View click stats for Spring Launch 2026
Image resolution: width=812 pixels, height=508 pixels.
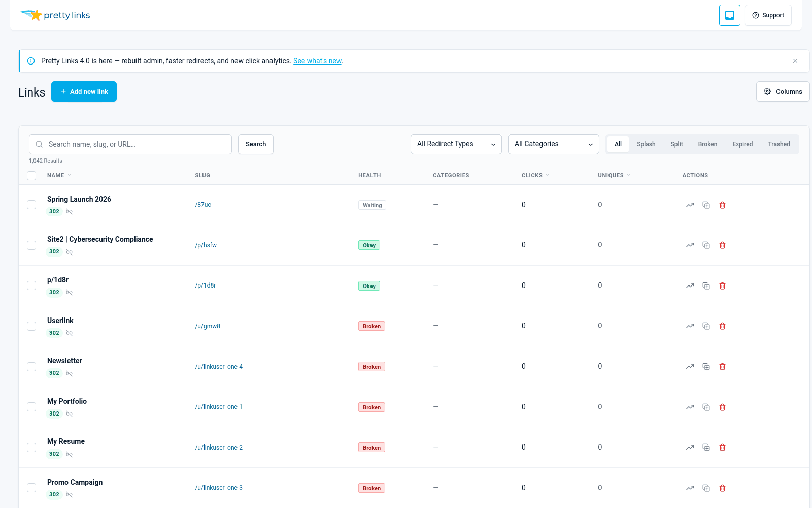tap(690, 205)
